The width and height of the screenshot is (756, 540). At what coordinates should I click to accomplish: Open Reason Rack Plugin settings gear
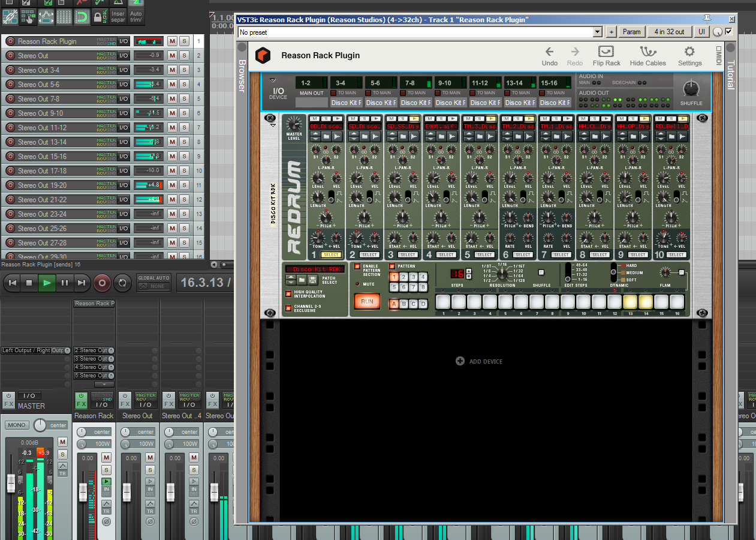690,52
